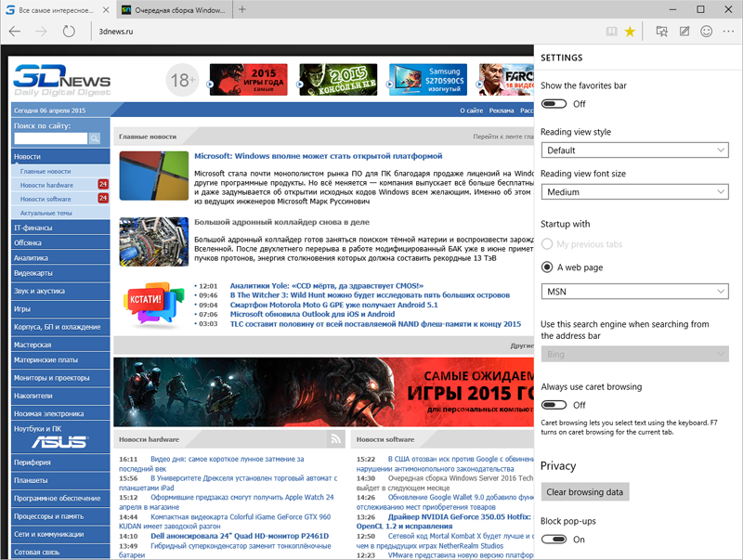Screen dimensions: 743x560
Task: Close the first tab's X button
Action: point(106,10)
